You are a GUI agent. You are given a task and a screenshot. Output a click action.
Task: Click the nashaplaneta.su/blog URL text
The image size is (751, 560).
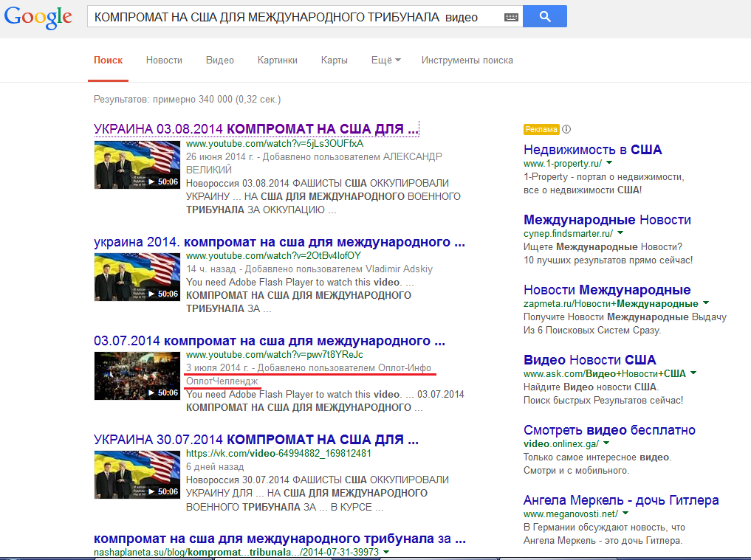(x=236, y=552)
